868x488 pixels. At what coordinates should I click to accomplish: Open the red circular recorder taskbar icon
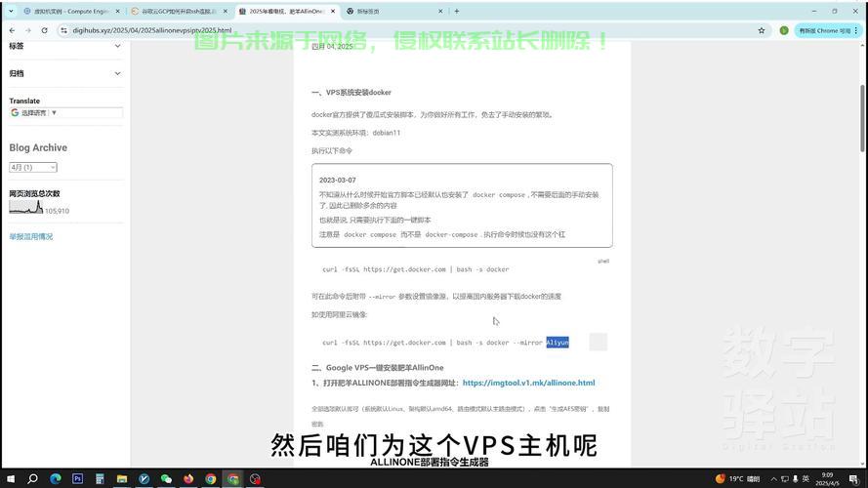click(x=255, y=478)
